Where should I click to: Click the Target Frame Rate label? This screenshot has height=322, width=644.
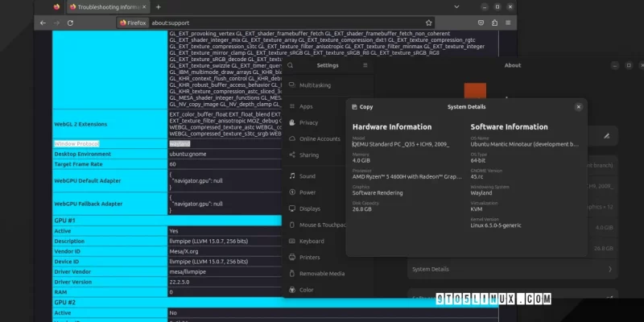tap(78, 164)
